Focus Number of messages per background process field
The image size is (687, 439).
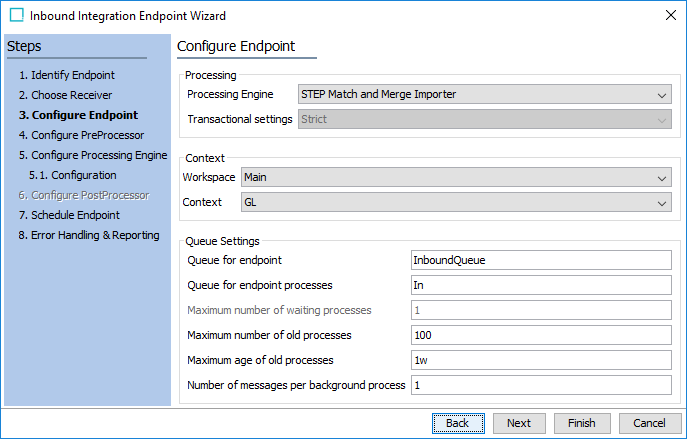tap(541, 385)
